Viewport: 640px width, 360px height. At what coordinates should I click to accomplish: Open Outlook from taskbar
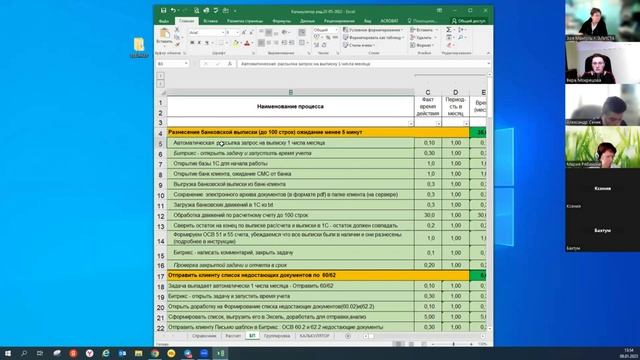pos(122,353)
